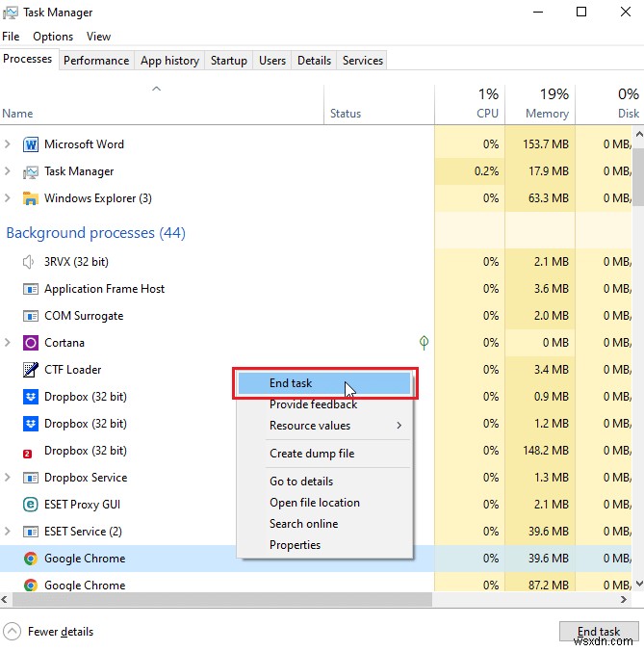The height and width of the screenshot is (651, 644).
Task: Switch to the Startup tab
Action: 229,61
